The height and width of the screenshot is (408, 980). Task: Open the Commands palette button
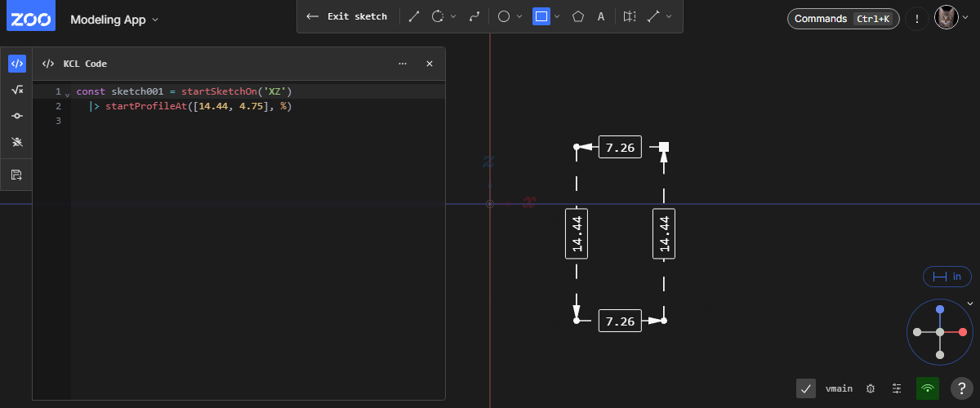(x=844, y=19)
